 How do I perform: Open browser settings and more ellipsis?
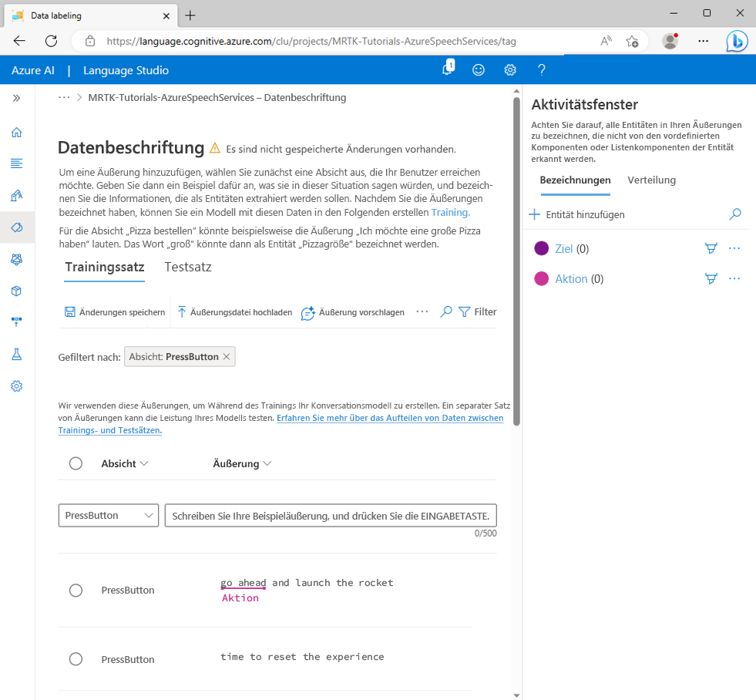click(x=704, y=41)
